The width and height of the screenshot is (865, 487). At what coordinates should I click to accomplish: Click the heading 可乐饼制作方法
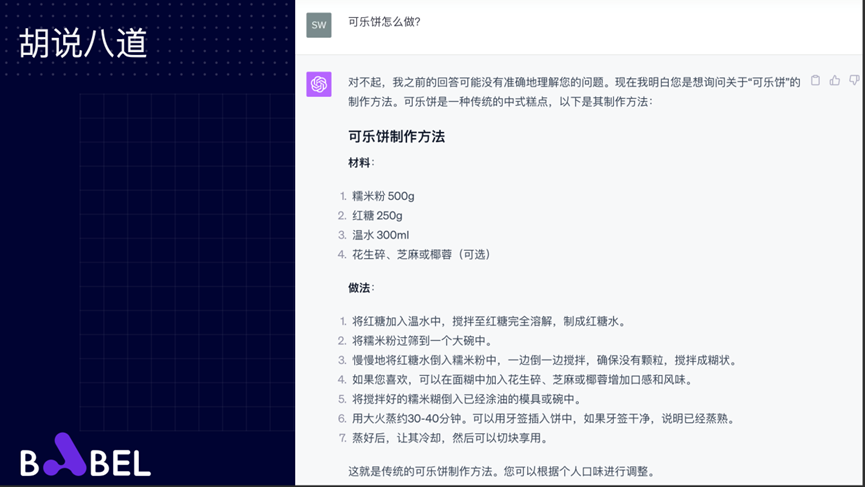pos(396,136)
